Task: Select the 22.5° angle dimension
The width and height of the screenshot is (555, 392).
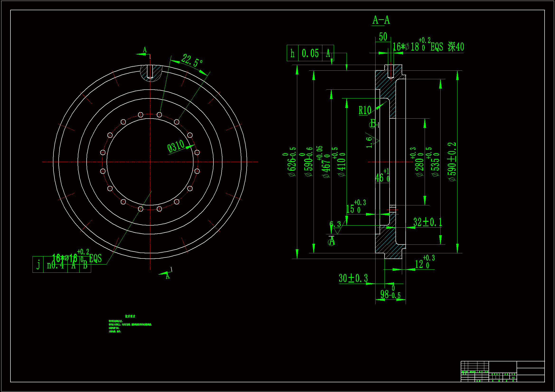Action: click(x=192, y=60)
